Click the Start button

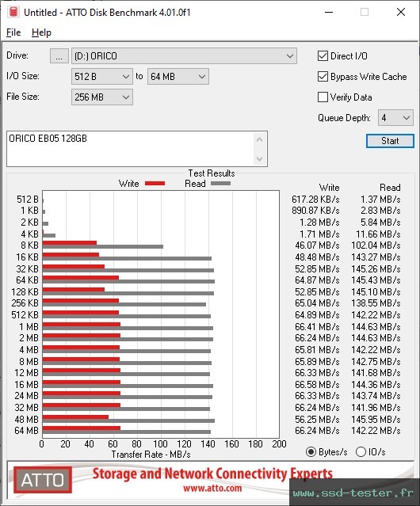click(390, 141)
